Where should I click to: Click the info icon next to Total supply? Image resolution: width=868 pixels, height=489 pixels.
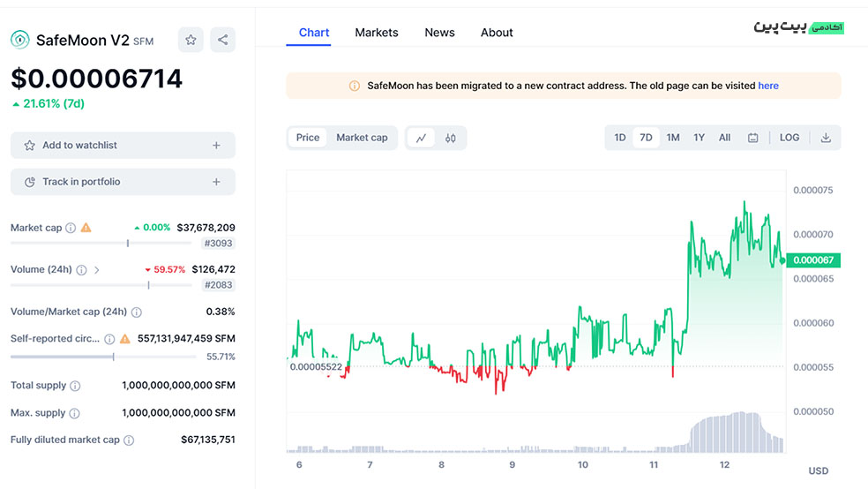75,386
